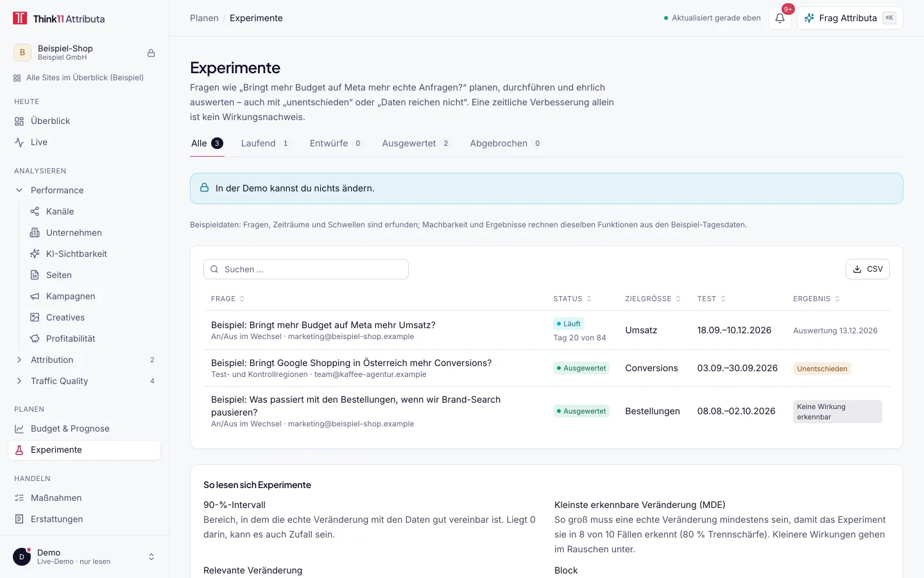Export the table as CSV
The height and width of the screenshot is (578, 924).
[868, 269]
